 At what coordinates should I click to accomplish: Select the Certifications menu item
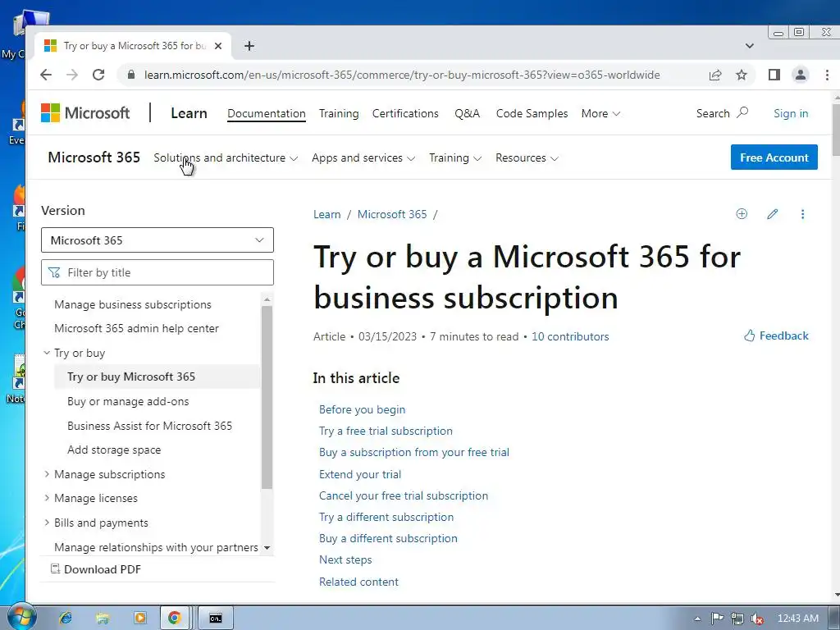pyautogui.click(x=405, y=113)
